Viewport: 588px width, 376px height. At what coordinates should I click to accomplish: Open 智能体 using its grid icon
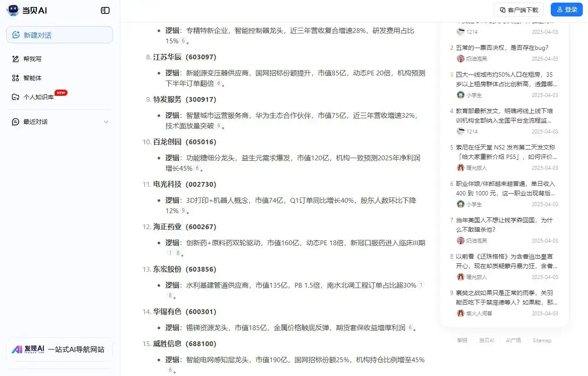16,78
